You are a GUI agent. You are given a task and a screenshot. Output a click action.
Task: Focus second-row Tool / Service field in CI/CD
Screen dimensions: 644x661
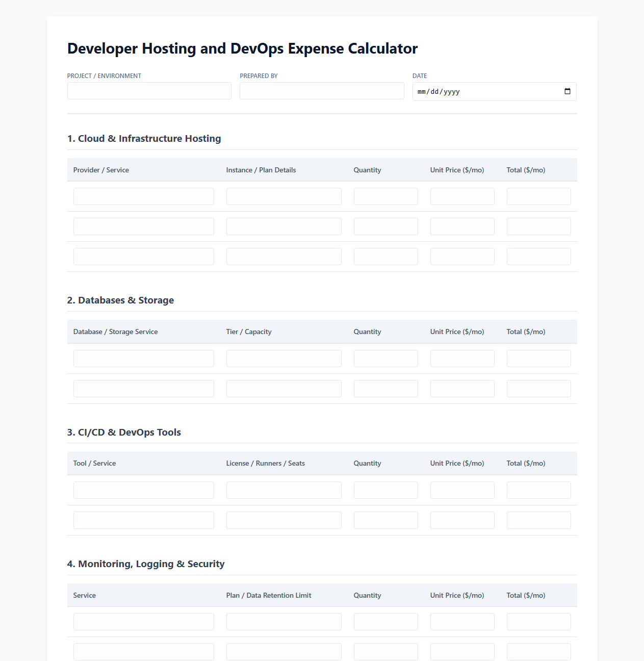pyautogui.click(x=144, y=520)
